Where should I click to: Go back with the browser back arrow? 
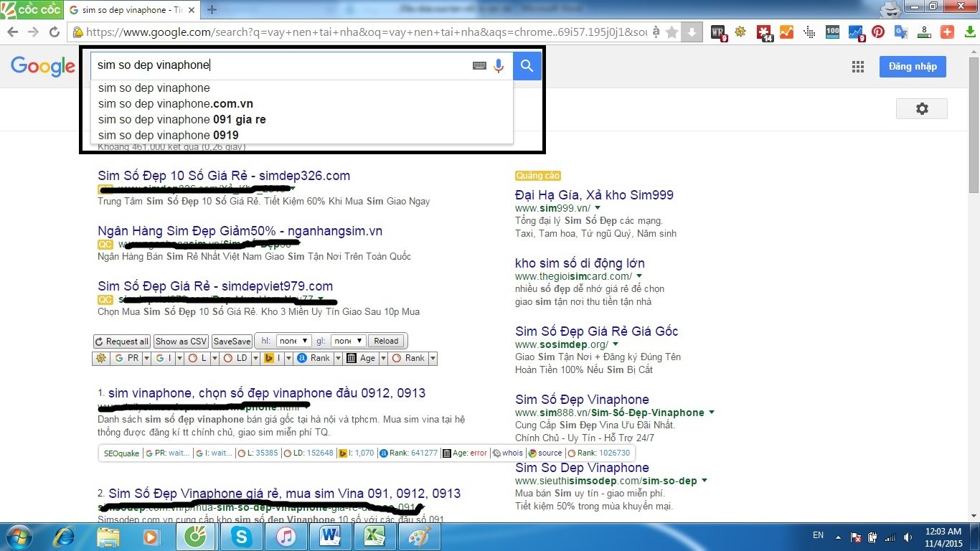12,32
